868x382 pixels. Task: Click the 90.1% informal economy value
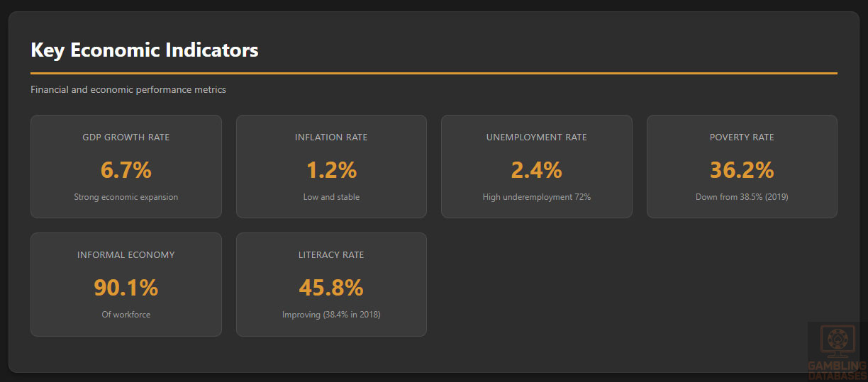click(126, 288)
